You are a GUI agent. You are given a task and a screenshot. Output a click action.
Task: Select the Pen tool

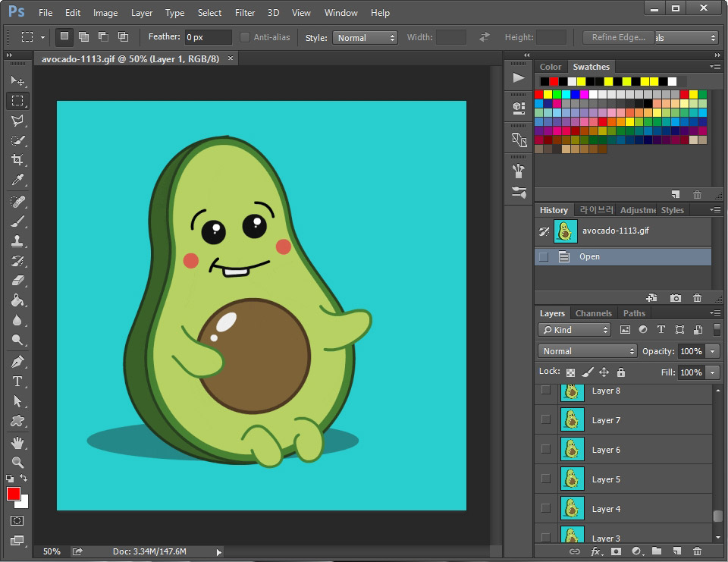point(17,361)
